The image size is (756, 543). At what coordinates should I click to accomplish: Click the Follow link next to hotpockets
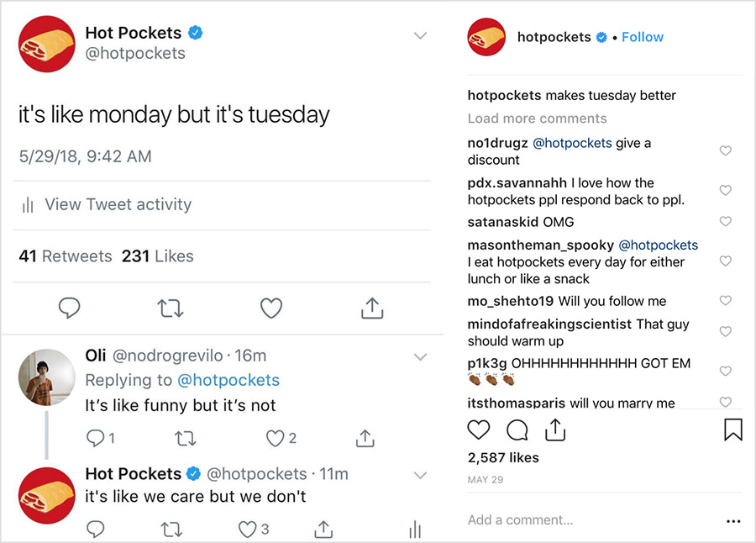[643, 37]
